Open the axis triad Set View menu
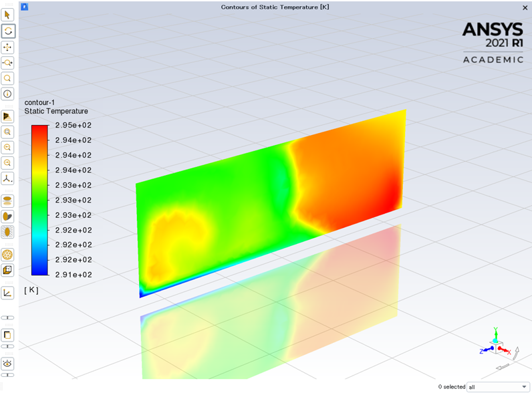 7,178
